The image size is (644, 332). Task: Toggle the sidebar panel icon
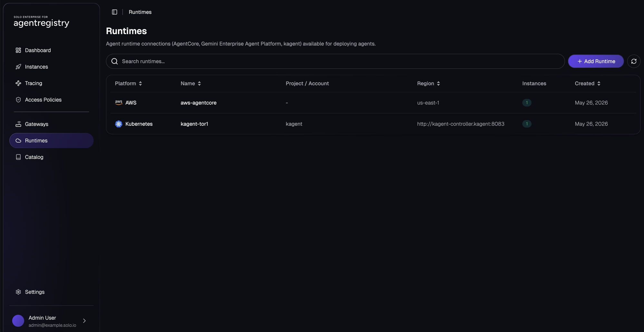pyautogui.click(x=114, y=12)
